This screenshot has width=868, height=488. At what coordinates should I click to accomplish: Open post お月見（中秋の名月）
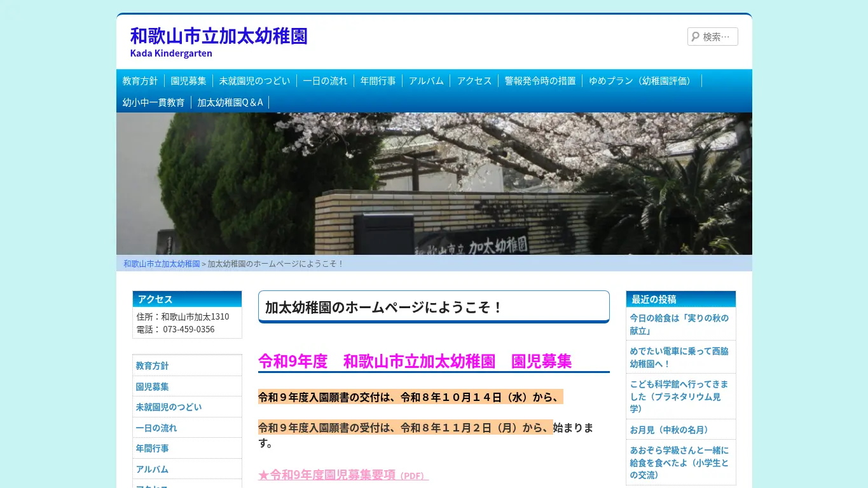[x=672, y=430]
